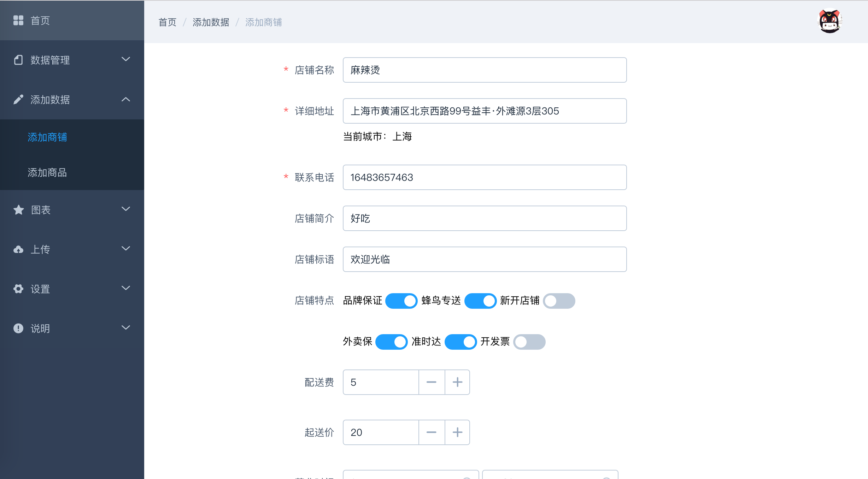Decrease 起送价 with the minus button

click(432, 432)
